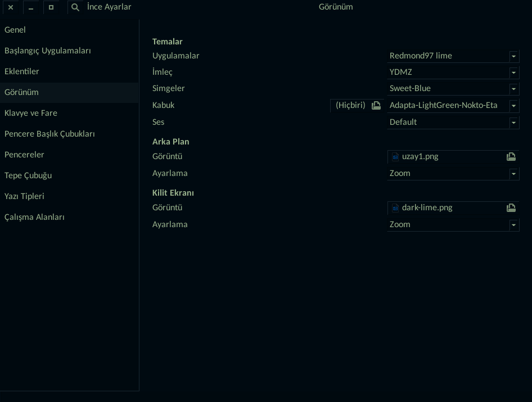Expand Kilit Ekranı Ayarlama Zoom dropdown
The width and height of the screenshot is (532, 402).
[x=453, y=224]
